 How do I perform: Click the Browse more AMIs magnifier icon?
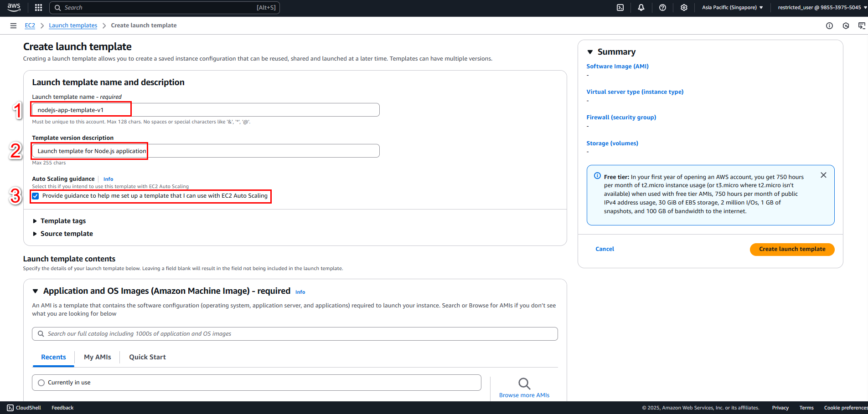524,383
